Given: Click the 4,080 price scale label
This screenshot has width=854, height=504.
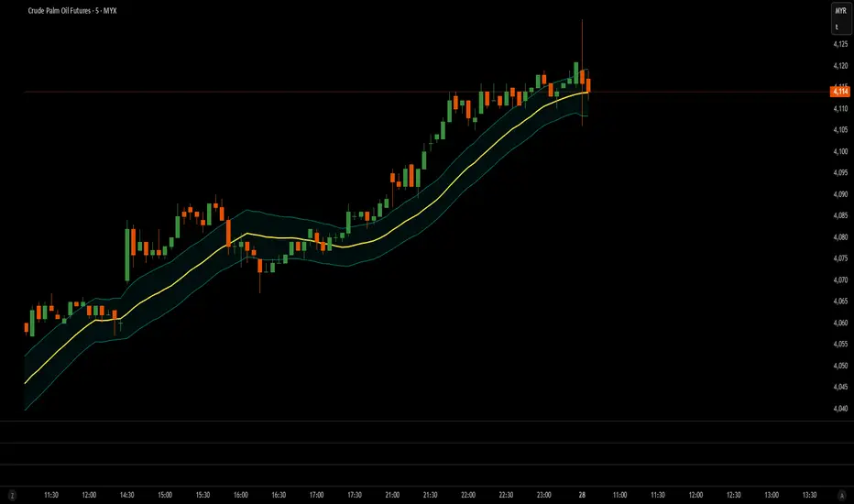Looking at the screenshot, I should 840,237.
